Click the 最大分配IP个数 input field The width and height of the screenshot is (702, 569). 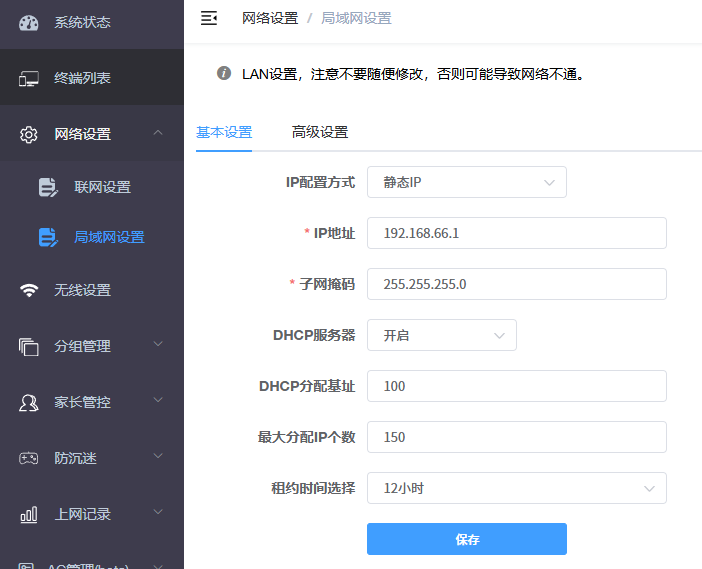(516, 437)
